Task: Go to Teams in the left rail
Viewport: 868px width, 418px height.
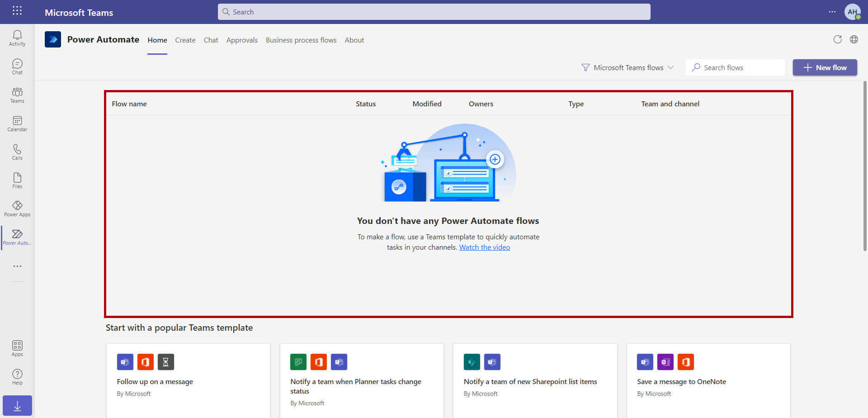Action: (17, 95)
